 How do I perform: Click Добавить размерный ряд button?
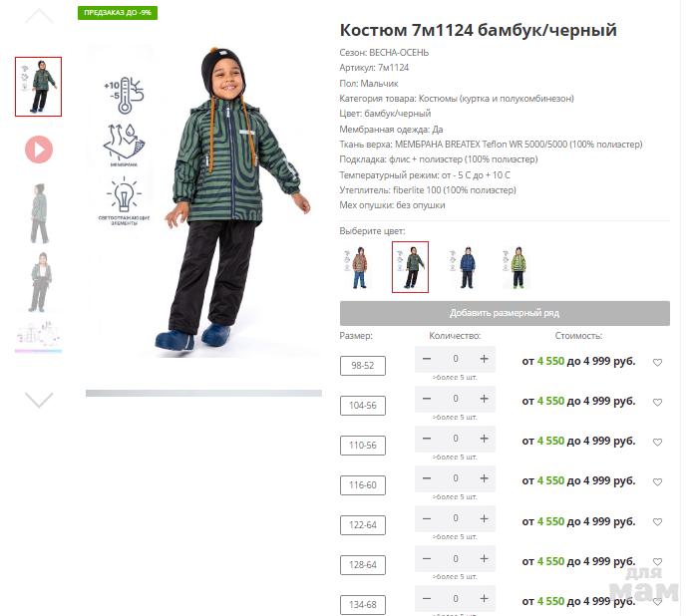tap(505, 313)
